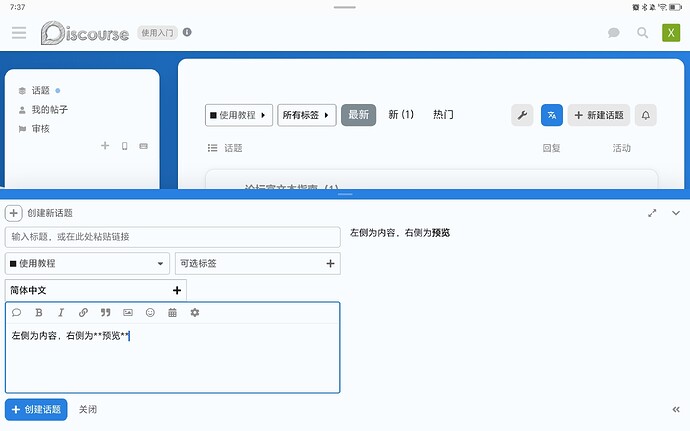Click the 话题 column header
690x431 pixels.
coord(233,148)
